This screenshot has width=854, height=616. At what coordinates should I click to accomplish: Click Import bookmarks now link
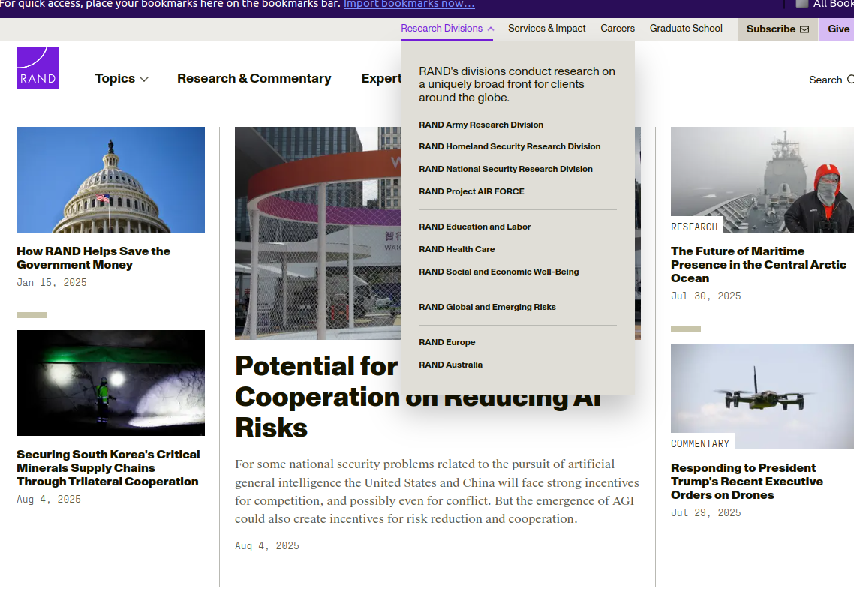point(409,4)
